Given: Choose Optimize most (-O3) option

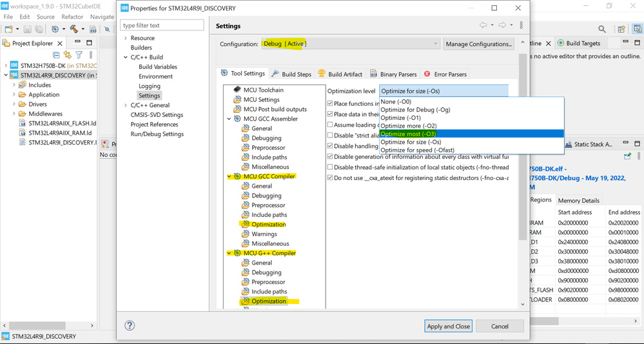Looking at the screenshot, I should (x=471, y=134).
